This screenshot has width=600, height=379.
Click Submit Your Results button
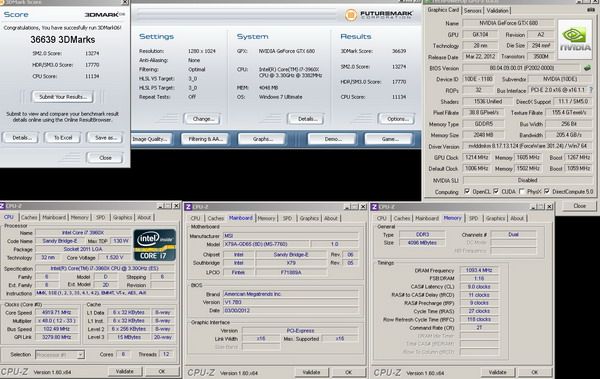63,97
